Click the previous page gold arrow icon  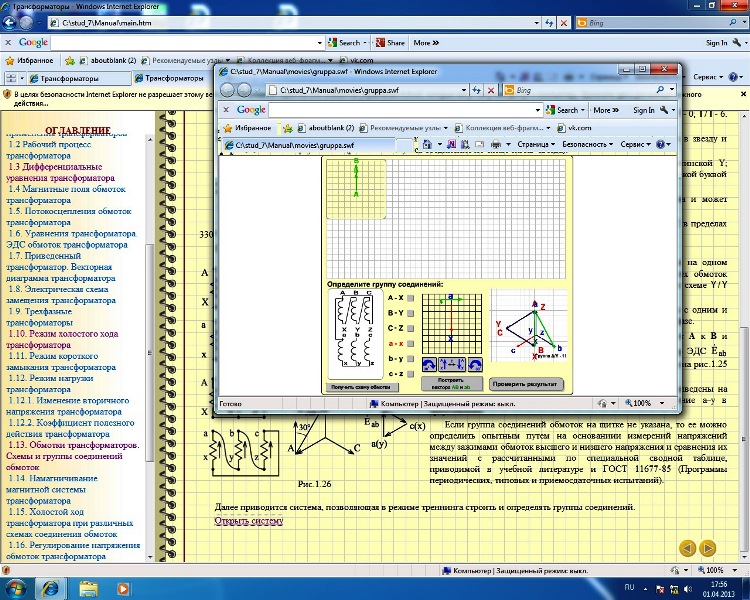687,547
